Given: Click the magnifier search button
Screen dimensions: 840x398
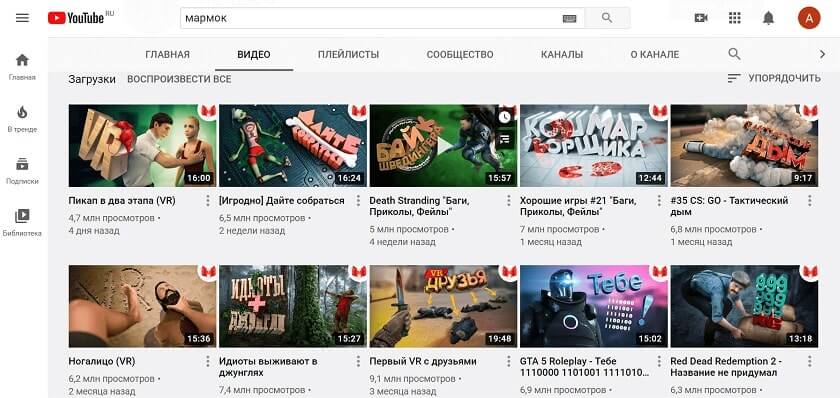Looking at the screenshot, I should (x=607, y=18).
